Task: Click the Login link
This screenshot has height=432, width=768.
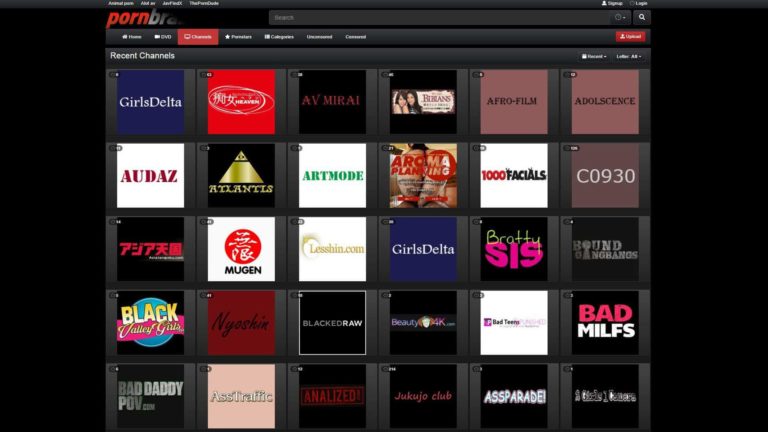Action: [x=640, y=3]
